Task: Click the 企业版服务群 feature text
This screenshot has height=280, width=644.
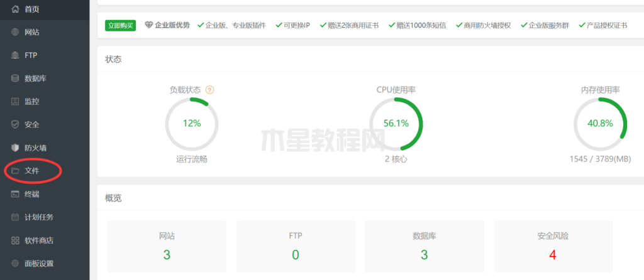Action: click(548, 25)
